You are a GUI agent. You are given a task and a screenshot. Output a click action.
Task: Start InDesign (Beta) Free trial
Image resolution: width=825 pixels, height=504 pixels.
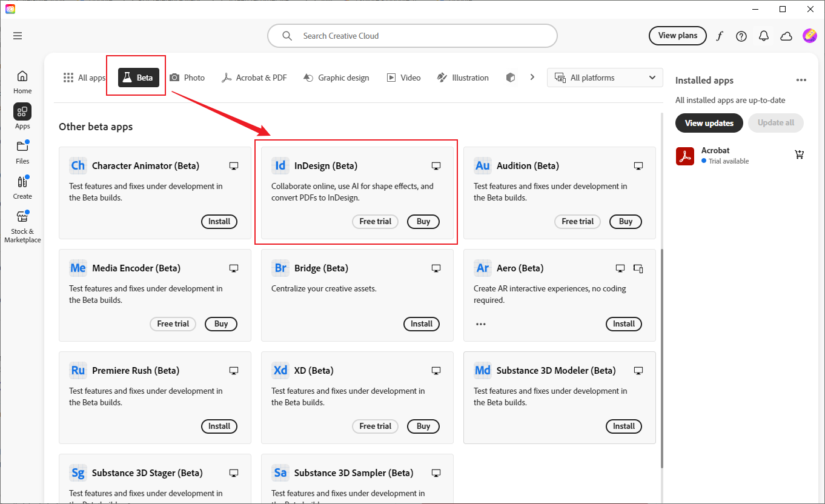(376, 222)
